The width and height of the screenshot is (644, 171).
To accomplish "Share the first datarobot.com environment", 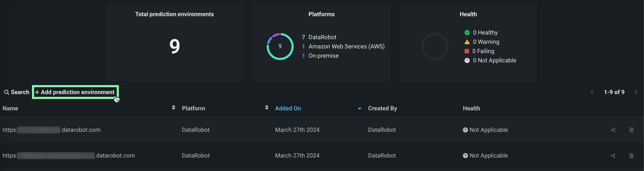I will pos(613,130).
